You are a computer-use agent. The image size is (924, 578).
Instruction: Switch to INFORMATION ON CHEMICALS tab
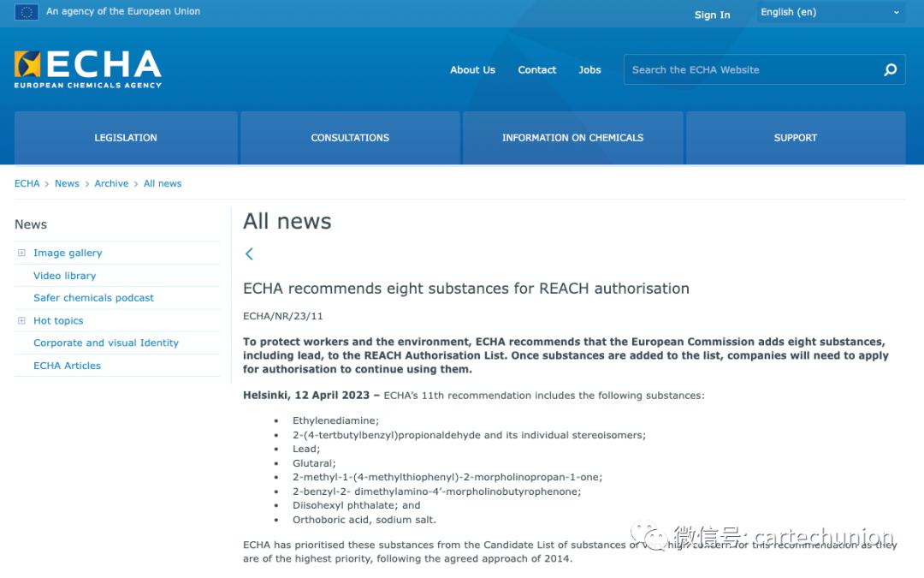(572, 137)
